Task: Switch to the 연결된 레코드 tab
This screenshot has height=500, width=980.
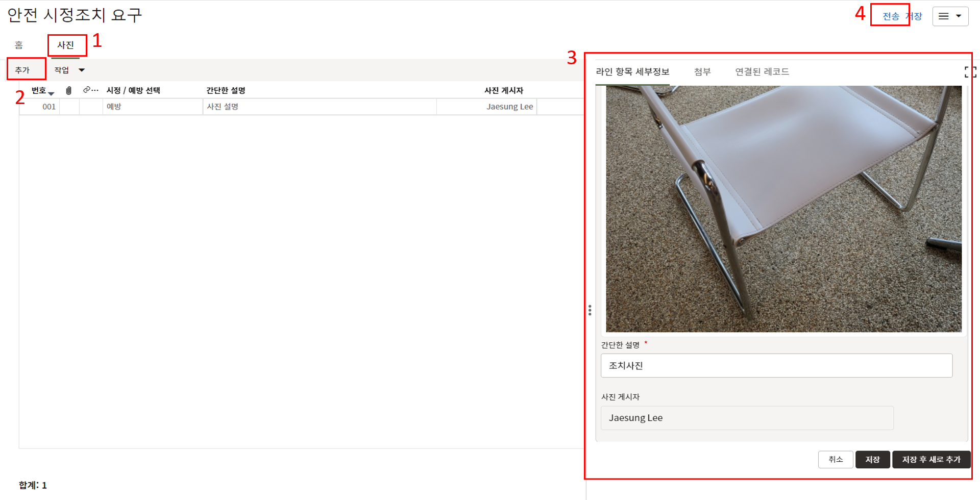Action: pyautogui.click(x=762, y=72)
